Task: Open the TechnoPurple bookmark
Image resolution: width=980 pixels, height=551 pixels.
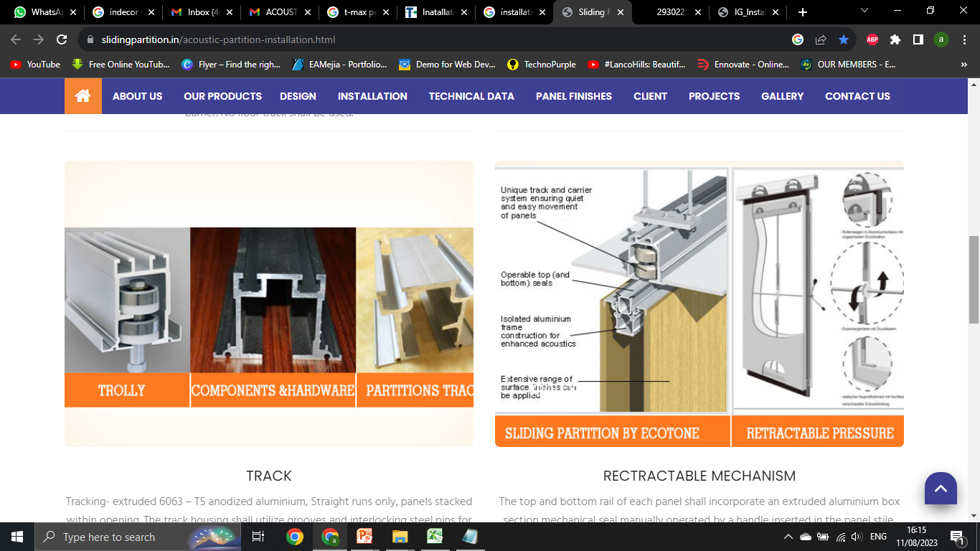Action: pyautogui.click(x=542, y=65)
